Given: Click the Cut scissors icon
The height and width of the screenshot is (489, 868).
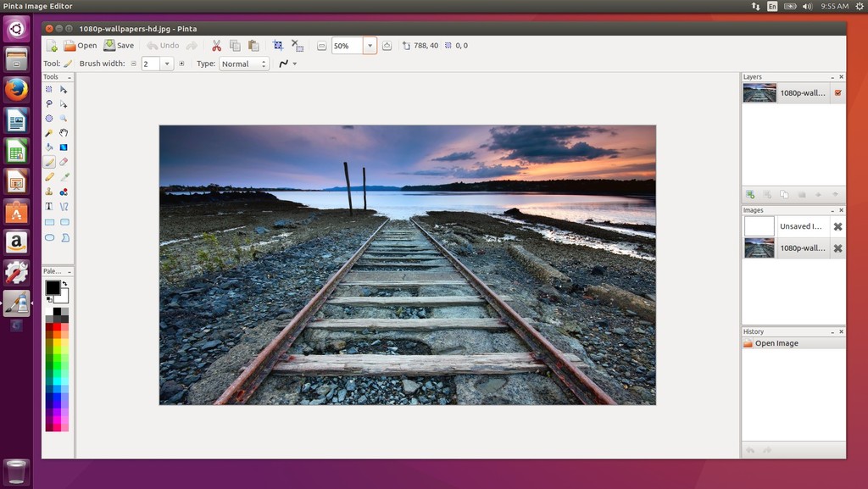Looking at the screenshot, I should click(216, 46).
